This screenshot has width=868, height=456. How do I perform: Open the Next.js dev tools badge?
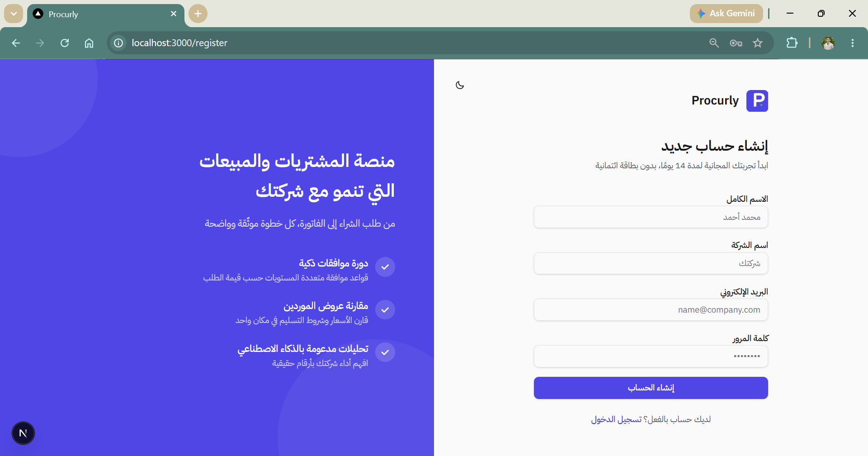(x=23, y=433)
